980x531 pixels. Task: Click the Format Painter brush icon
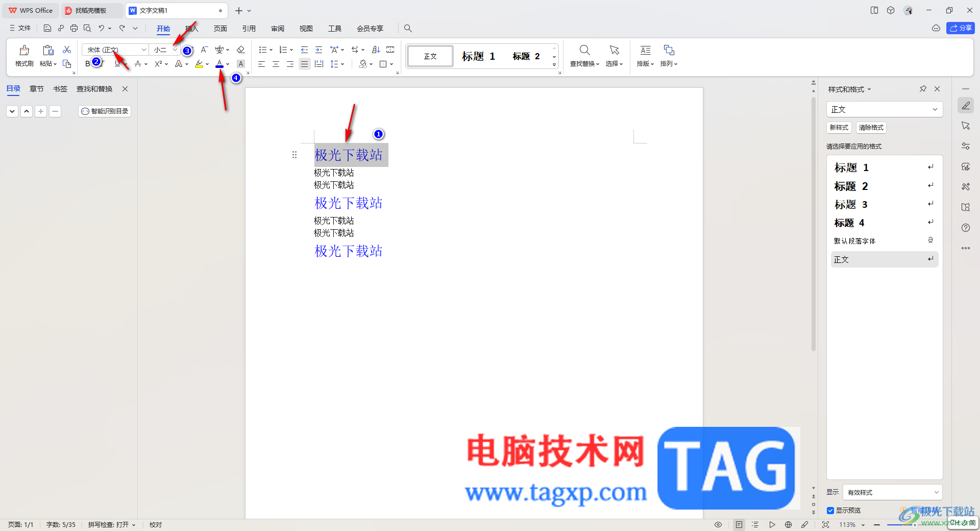(x=24, y=51)
